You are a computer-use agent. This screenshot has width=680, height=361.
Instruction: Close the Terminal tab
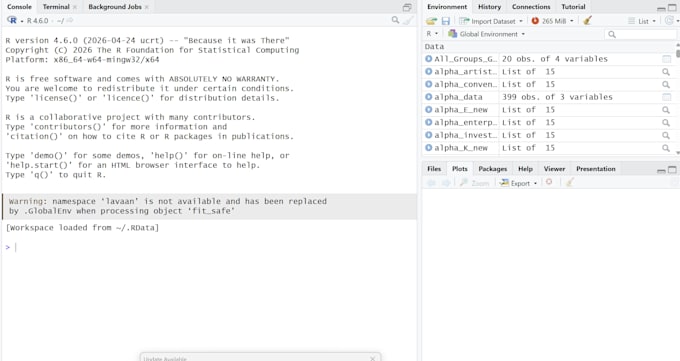pyautogui.click(x=75, y=7)
